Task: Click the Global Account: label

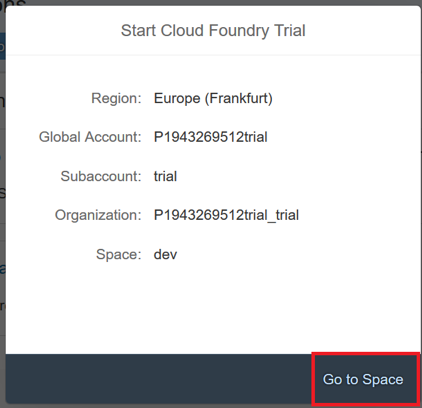Action: tap(90, 137)
